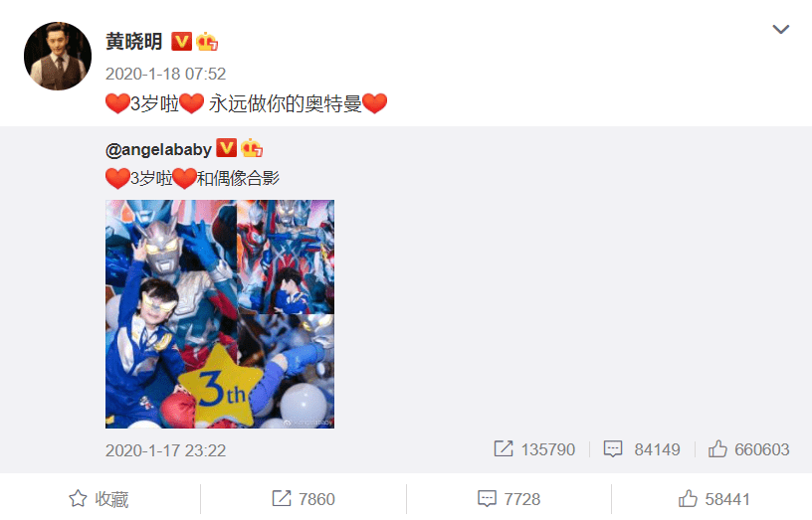The image size is (812, 520).
Task: Click the first red heart emoji in 黄晓明's text
Action: pyautogui.click(x=117, y=103)
